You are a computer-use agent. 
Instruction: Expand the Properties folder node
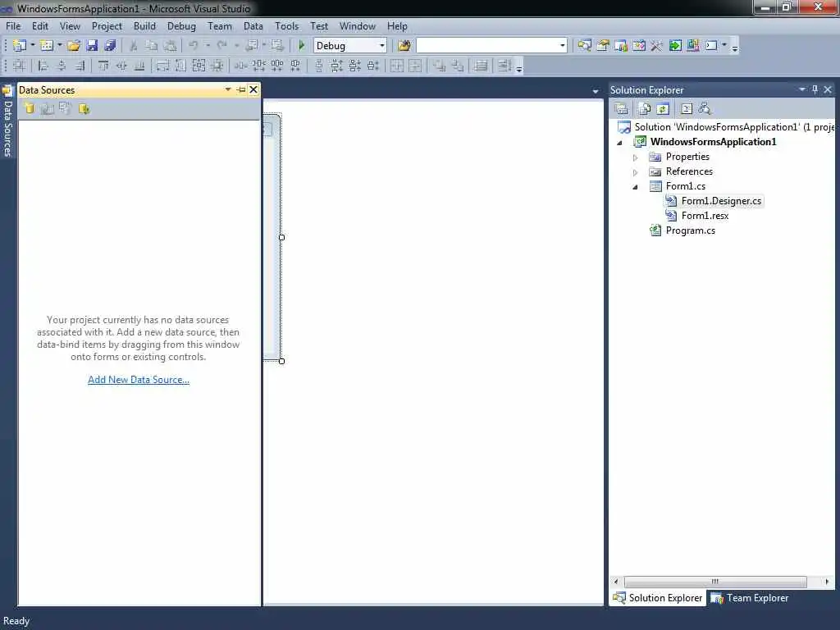tap(636, 157)
